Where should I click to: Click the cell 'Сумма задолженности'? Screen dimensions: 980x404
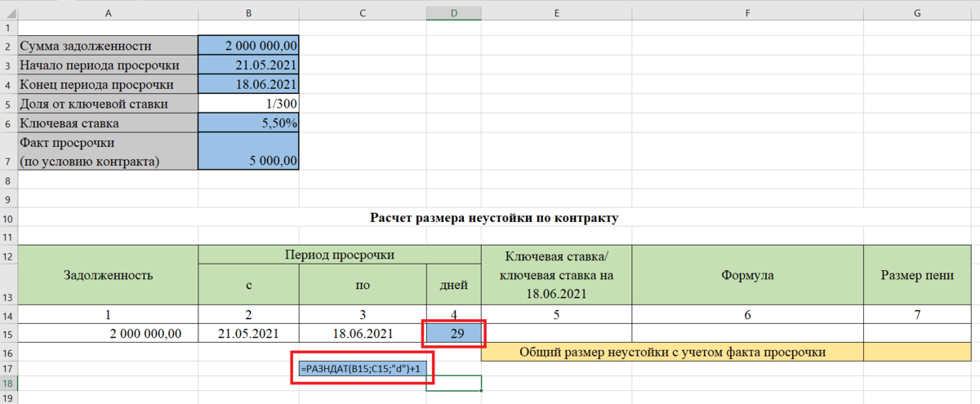coord(108,47)
